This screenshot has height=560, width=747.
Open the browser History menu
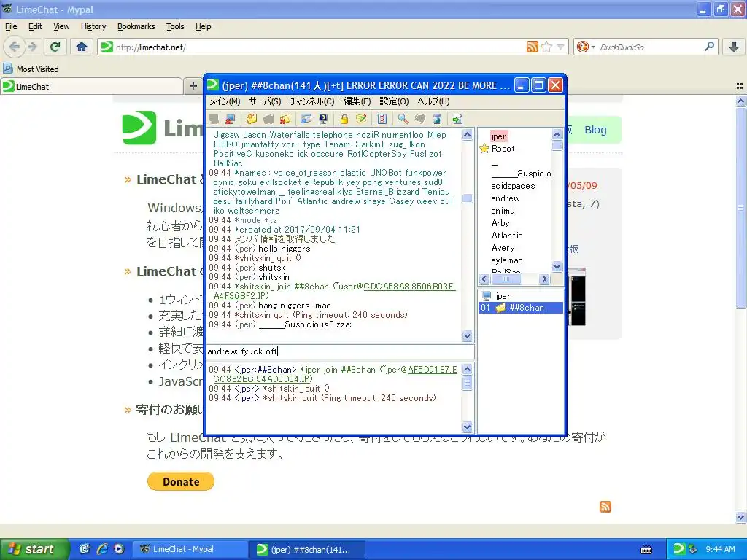(93, 26)
